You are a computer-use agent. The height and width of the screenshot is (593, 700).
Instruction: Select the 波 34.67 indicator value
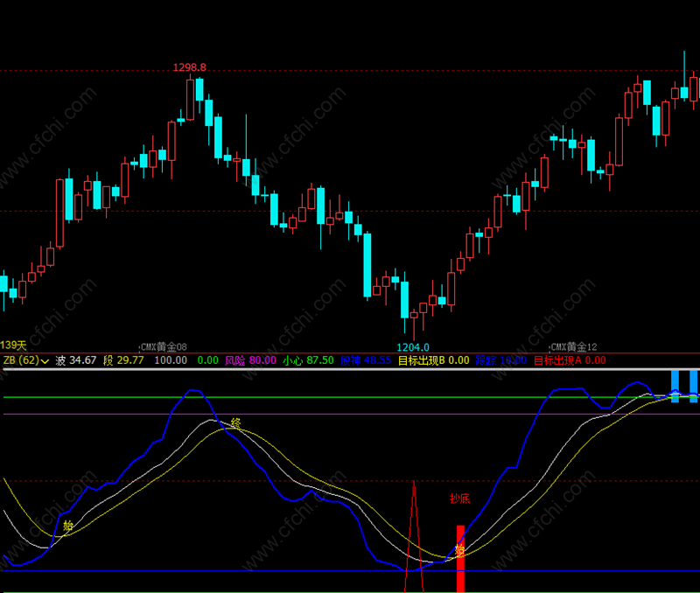76,360
